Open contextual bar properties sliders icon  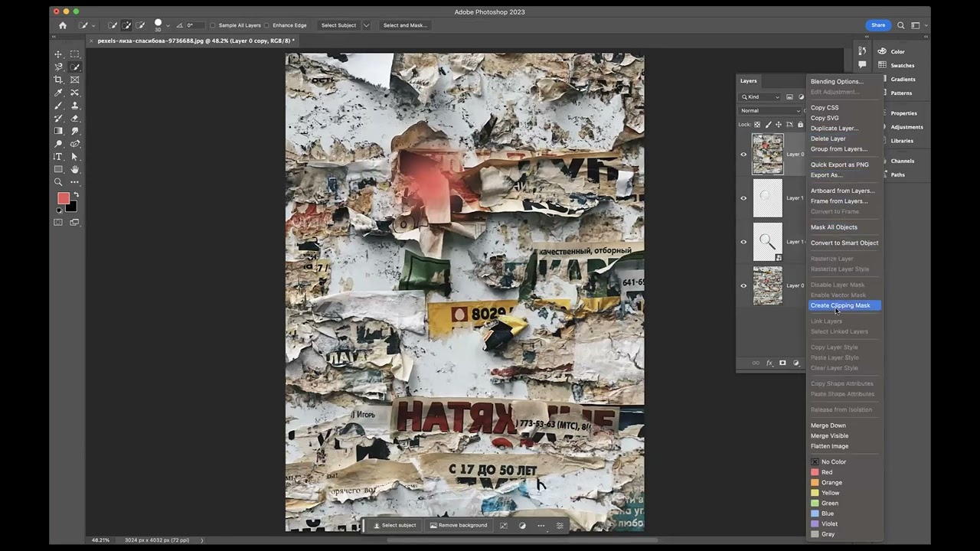(560, 526)
